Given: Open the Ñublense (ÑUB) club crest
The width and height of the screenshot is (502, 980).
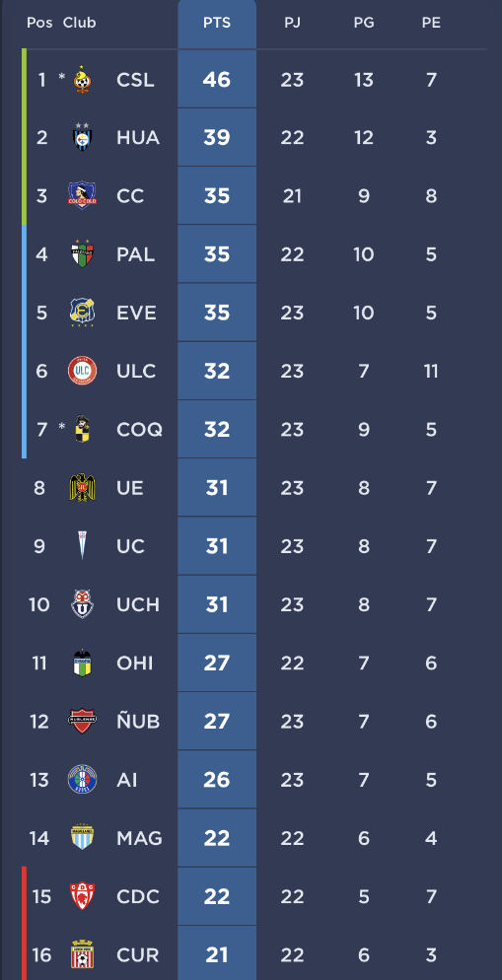Looking at the screenshot, I should click(82, 721).
